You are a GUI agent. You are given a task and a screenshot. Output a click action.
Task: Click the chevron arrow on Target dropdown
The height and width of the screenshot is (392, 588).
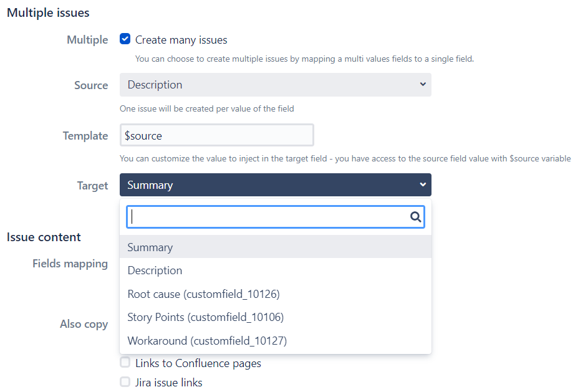[422, 185]
